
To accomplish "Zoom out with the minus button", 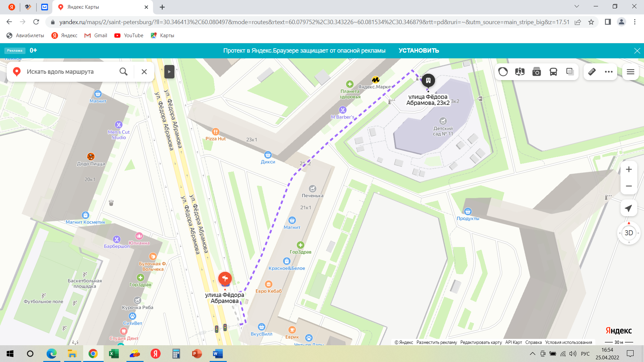I will 629,186.
